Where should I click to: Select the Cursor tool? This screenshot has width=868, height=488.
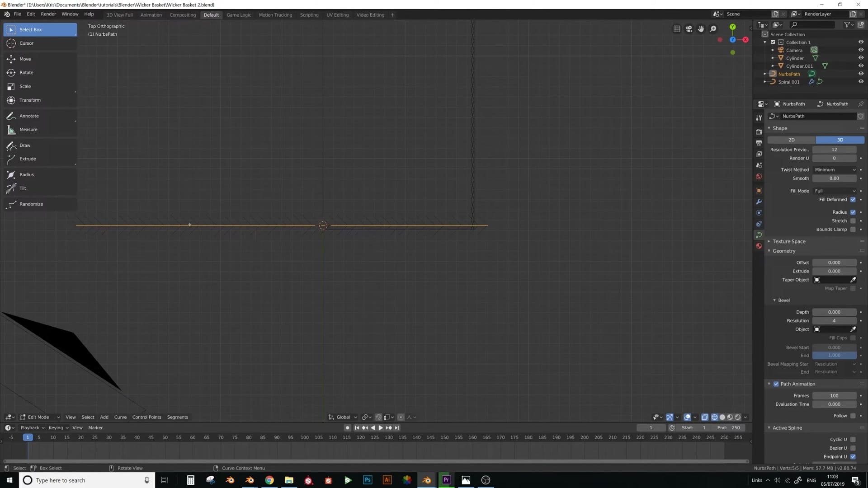40,43
